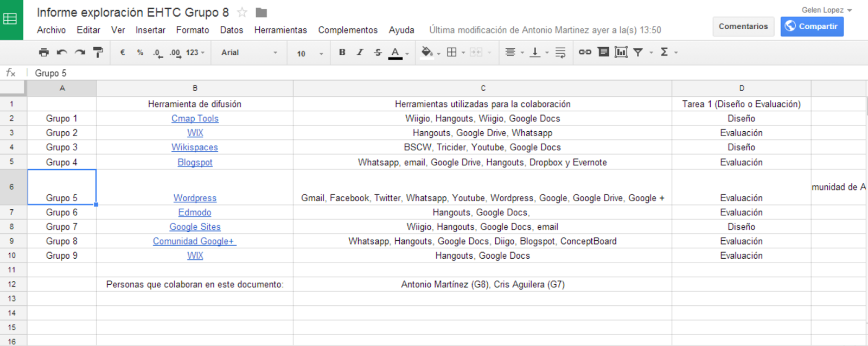Select cell Hangouts, Google Drive, Whatsapp
The width and height of the screenshot is (868, 346).
pos(483,133)
